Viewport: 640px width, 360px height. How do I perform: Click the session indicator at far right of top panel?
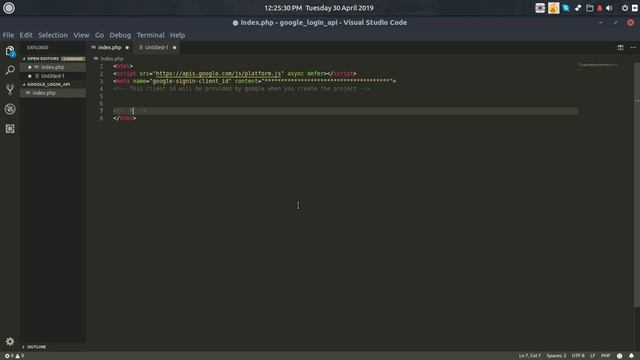(635, 8)
